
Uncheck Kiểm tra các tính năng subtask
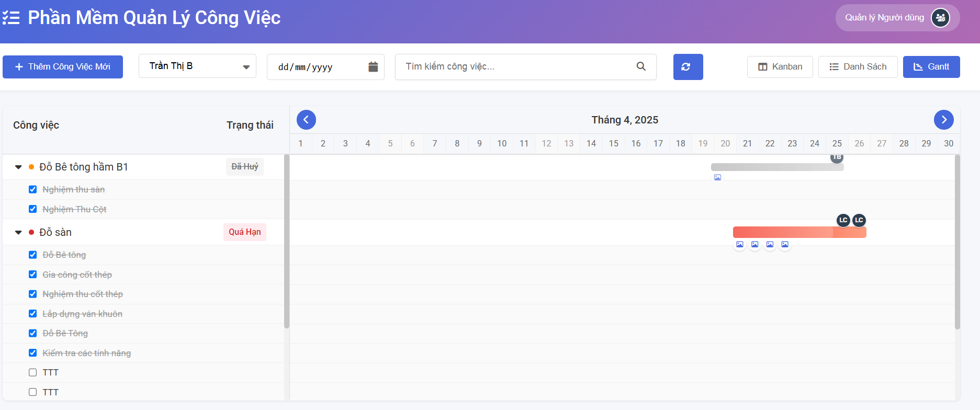32,353
